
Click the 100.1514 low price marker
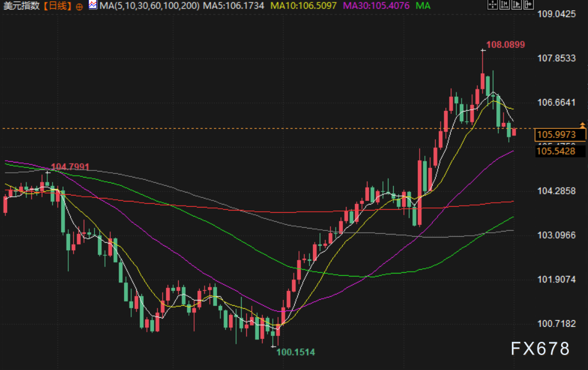[295, 352]
